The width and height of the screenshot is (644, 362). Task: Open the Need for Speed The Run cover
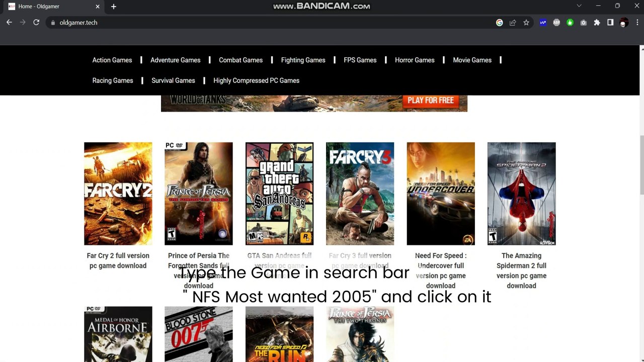pos(279,334)
